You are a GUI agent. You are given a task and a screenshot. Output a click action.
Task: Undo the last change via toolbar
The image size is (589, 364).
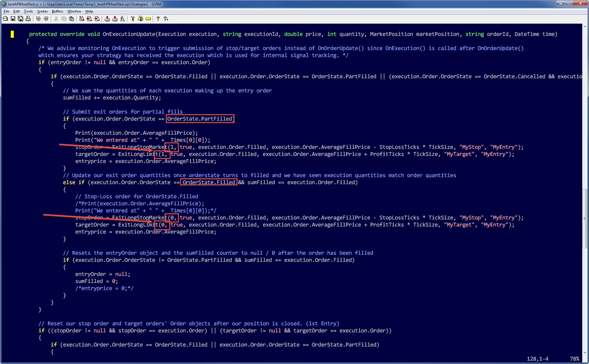coord(38,19)
